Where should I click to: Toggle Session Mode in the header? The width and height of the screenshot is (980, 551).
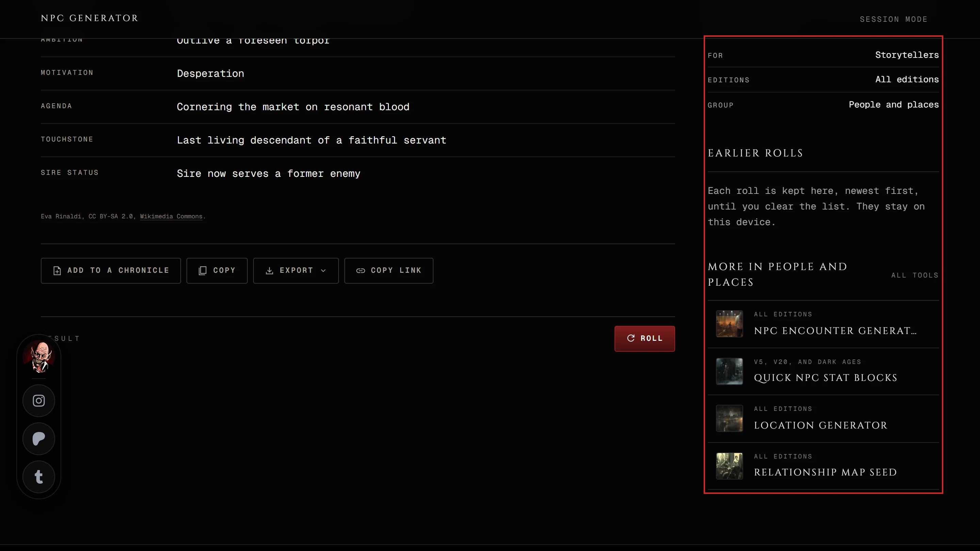click(x=893, y=19)
